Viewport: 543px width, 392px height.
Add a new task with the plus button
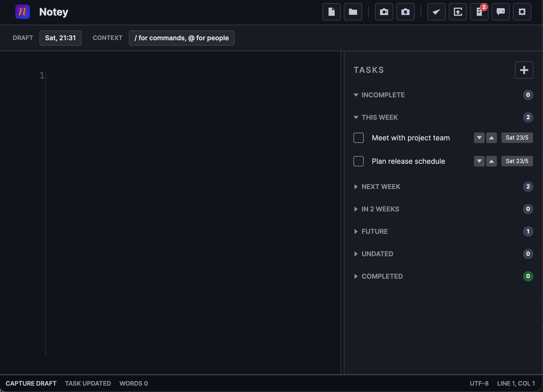pos(524,70)
